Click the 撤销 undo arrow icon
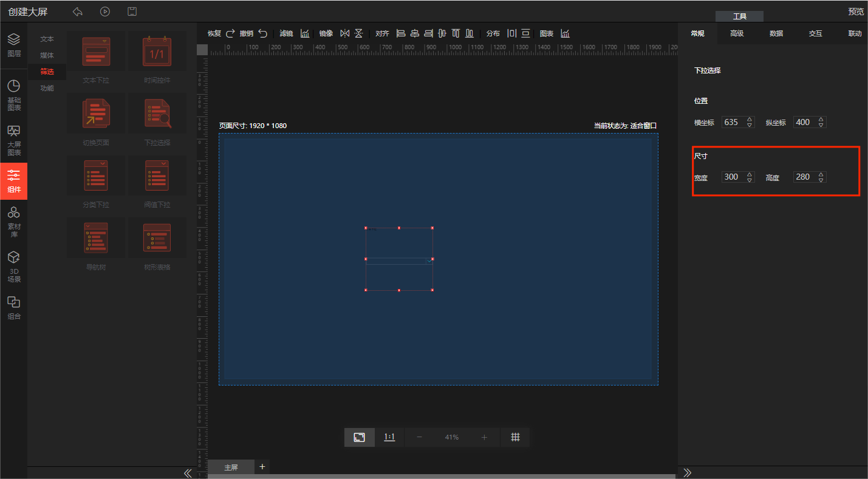This screenshot has height=479, width=868. [x=262, y=33]
